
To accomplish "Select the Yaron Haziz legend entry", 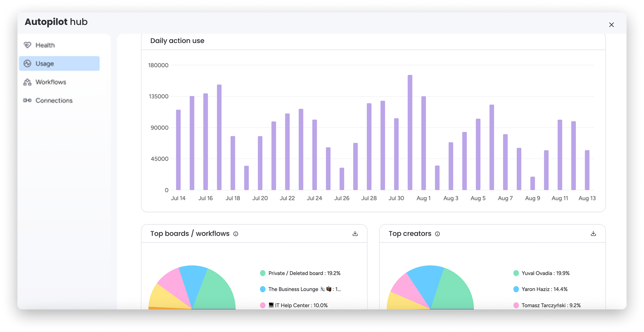I will 544,289.
